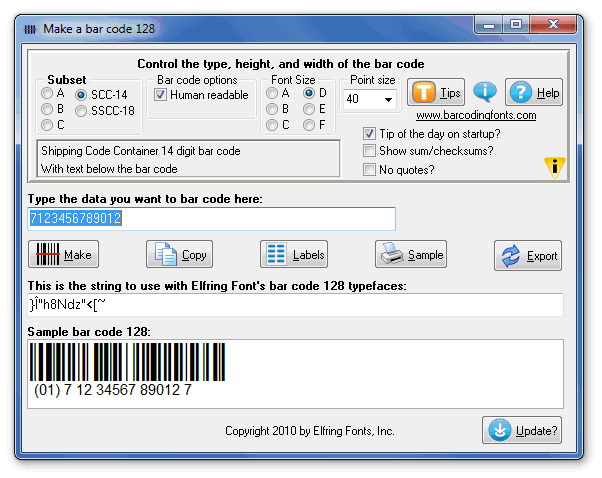The height and width of the screenshot is (478, 602).
Task: Choose Font Size B
Action: tap(272, 109)
